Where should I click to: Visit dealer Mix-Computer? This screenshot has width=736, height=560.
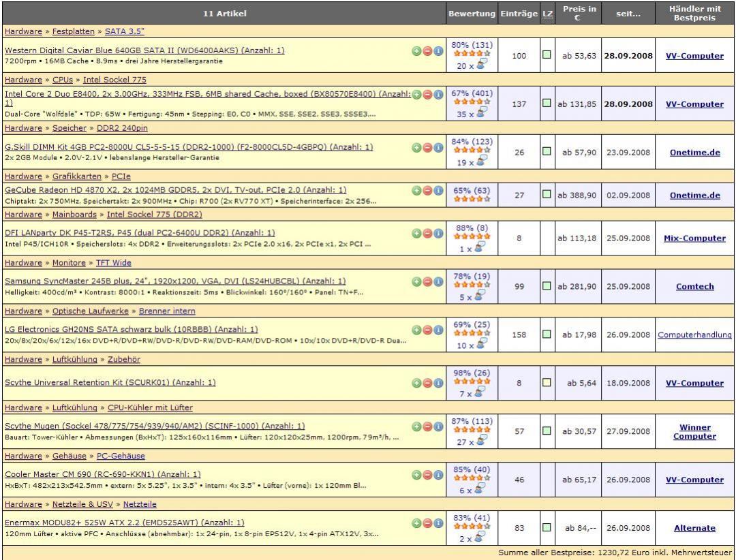694,238
